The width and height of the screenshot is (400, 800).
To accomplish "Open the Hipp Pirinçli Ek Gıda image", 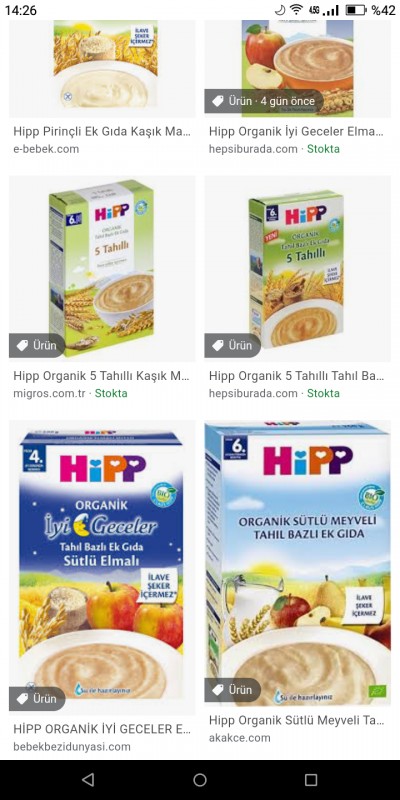I will pos(102,69).
